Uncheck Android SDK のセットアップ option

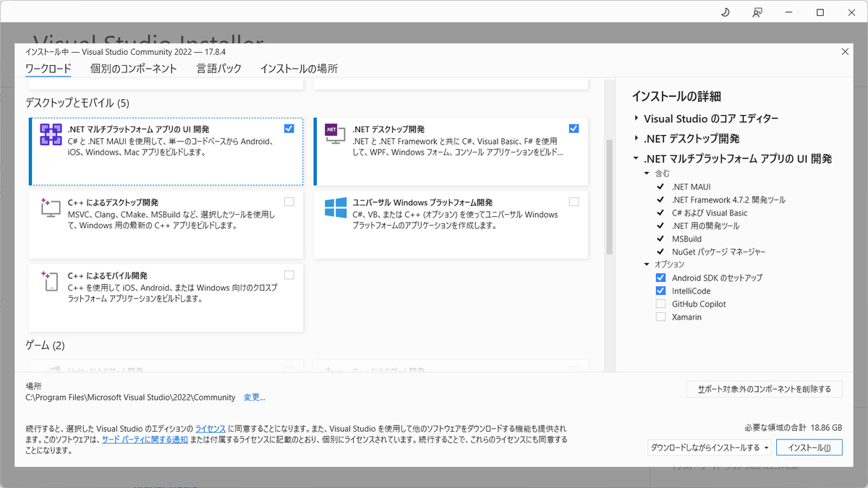pyautogui.click(x=660, y=278)
